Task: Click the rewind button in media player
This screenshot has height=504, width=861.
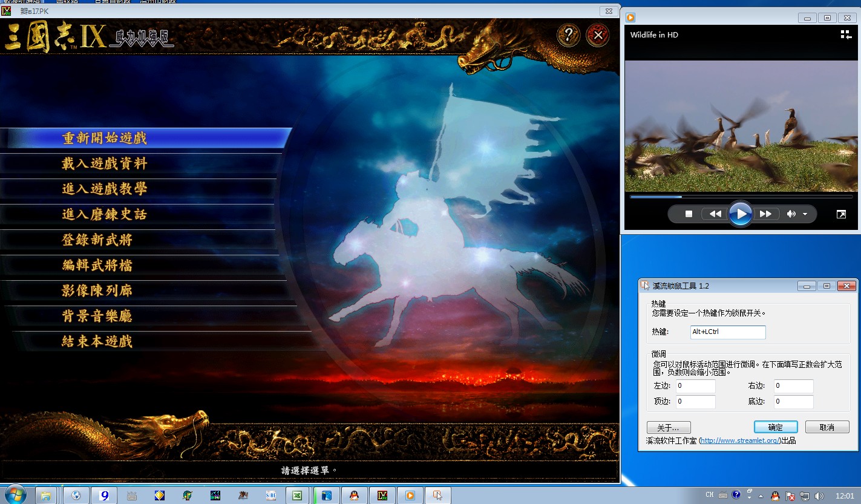Action: [715, 214]
